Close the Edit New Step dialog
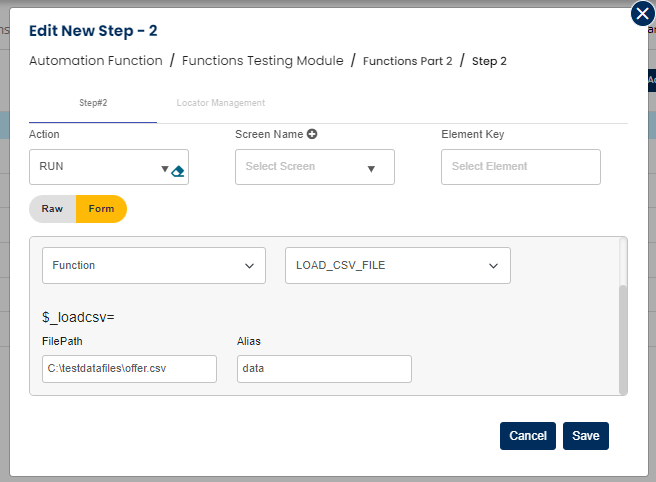This screenshot has width=656, height=482. (x=642, y=14)
